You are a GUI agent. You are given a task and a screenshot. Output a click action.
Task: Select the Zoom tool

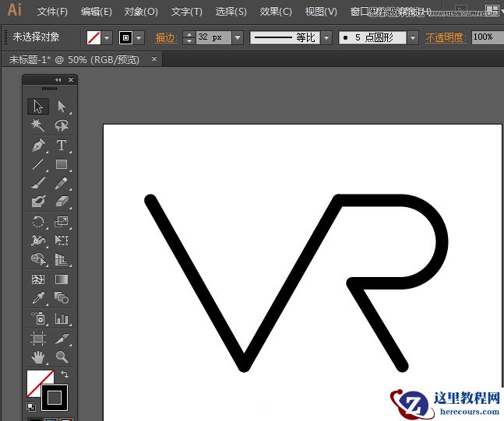pos(62,357)
